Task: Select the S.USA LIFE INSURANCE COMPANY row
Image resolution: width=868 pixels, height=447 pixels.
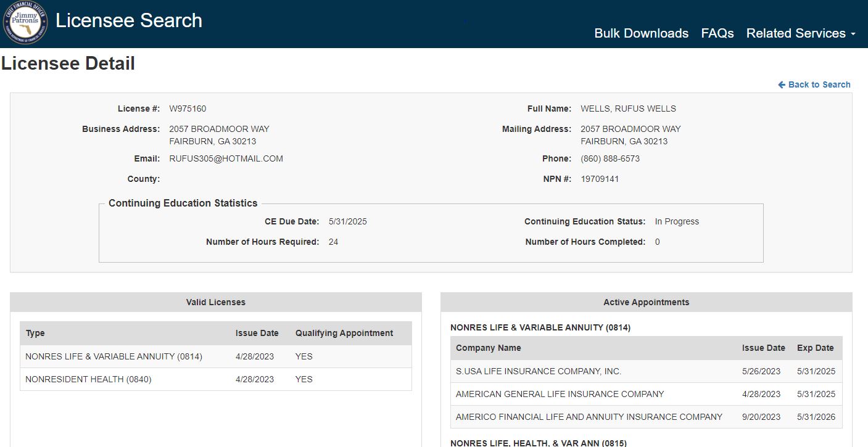Action: 538,371
